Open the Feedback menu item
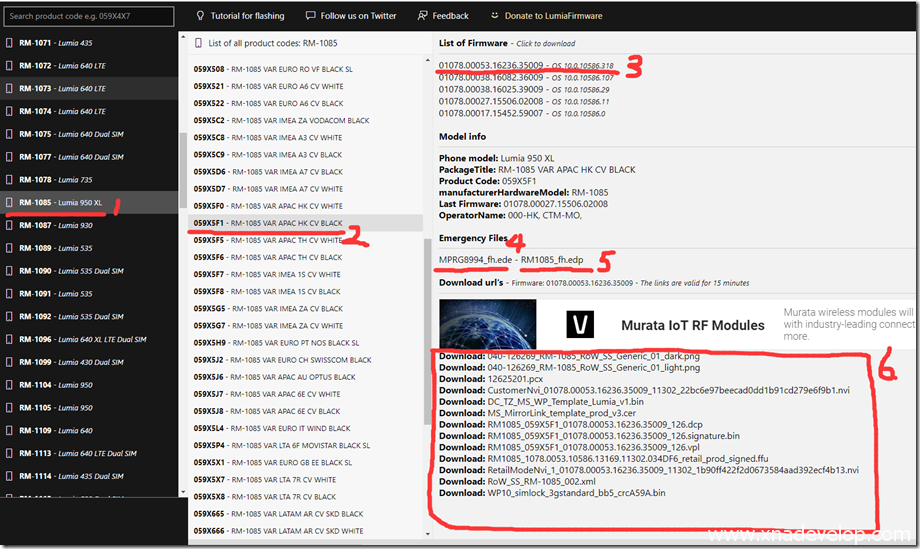This screenshot has height=549, width=920. (x=450, y=16)
